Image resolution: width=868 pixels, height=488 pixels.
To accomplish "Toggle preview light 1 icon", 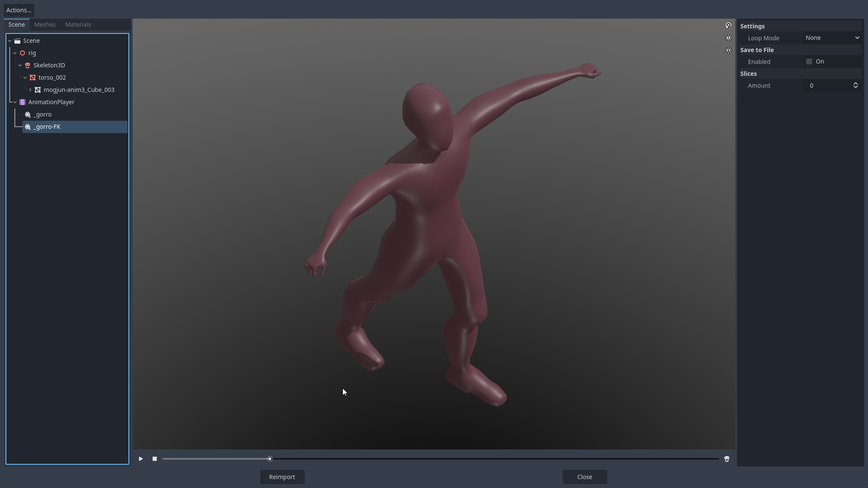I will point(728,38).
